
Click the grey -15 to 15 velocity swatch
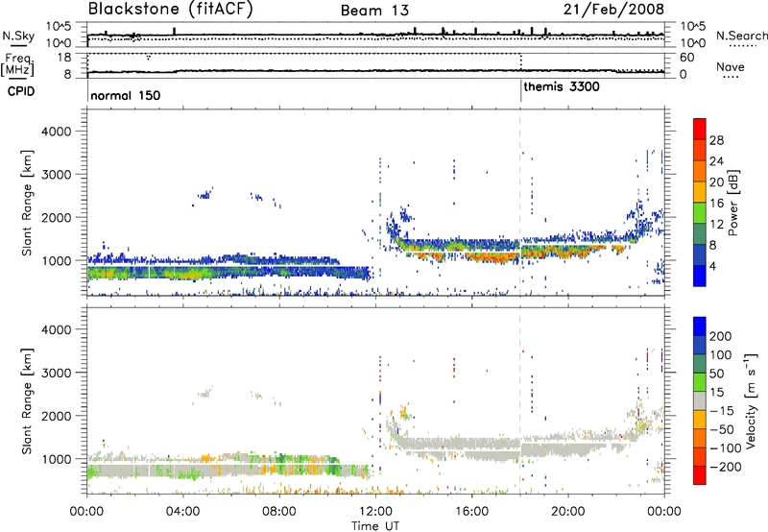700,400
